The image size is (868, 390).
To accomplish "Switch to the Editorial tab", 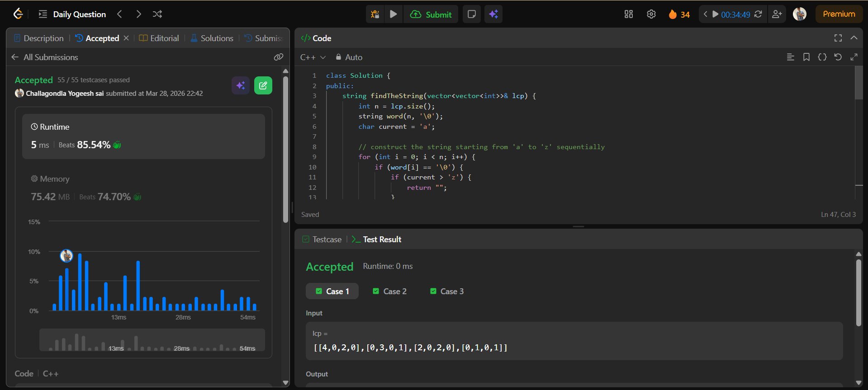I will [x=159, y=38].
